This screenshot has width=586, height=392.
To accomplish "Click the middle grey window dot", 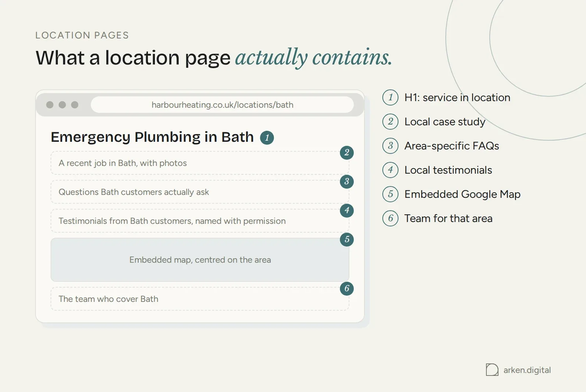I will (62, 105).
